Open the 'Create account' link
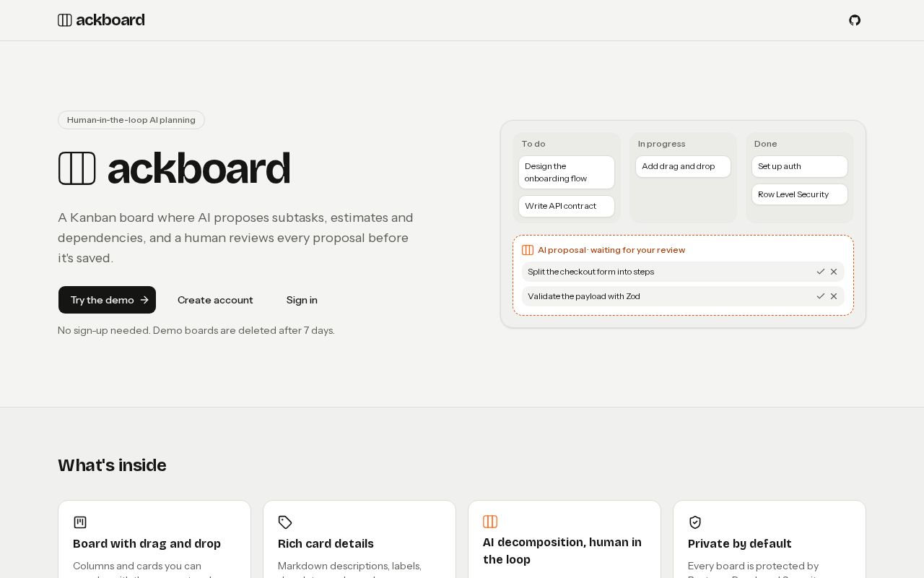 pos(215,300)
